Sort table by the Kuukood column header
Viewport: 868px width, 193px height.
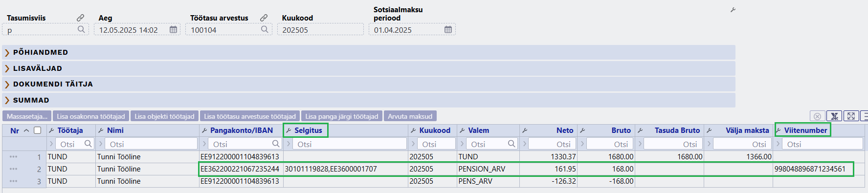435,130
